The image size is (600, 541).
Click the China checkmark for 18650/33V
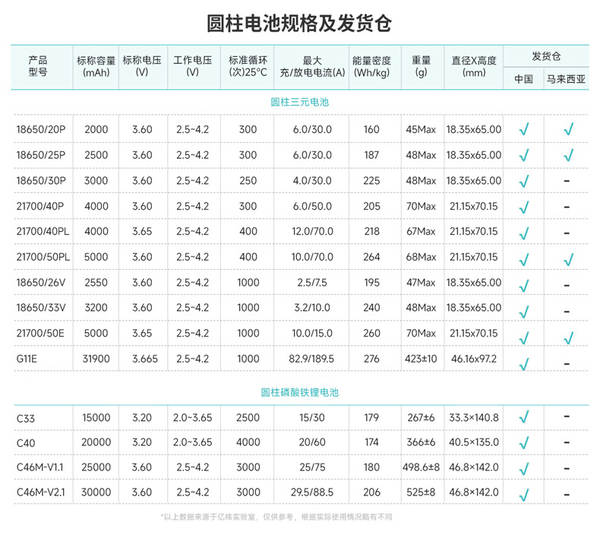[524, 311]
